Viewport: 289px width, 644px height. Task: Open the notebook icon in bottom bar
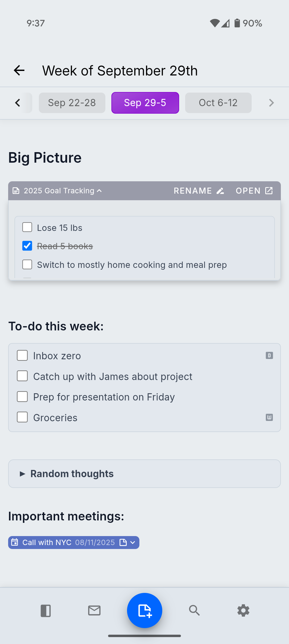tap(45, 611)
